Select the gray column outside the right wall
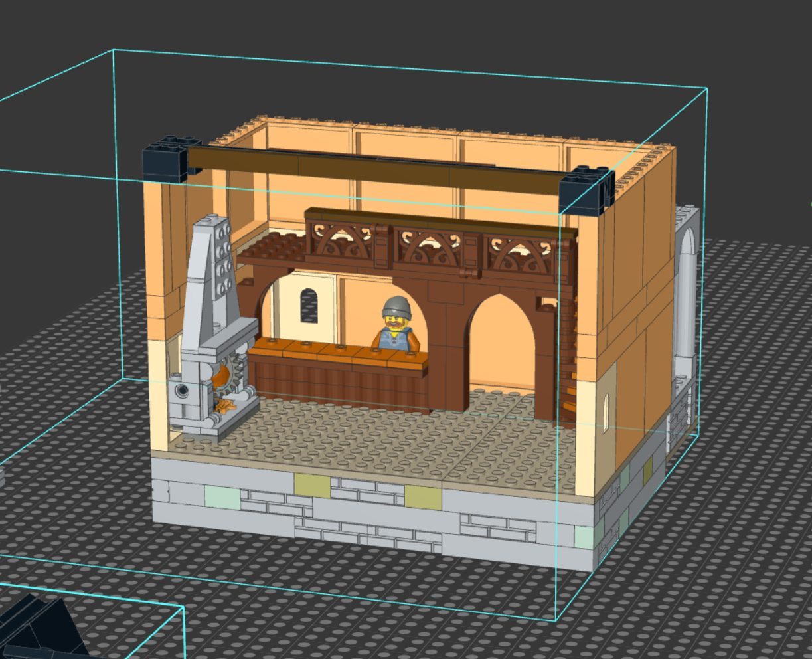This screenshot has height=659, width=812. tap(686, 298)
